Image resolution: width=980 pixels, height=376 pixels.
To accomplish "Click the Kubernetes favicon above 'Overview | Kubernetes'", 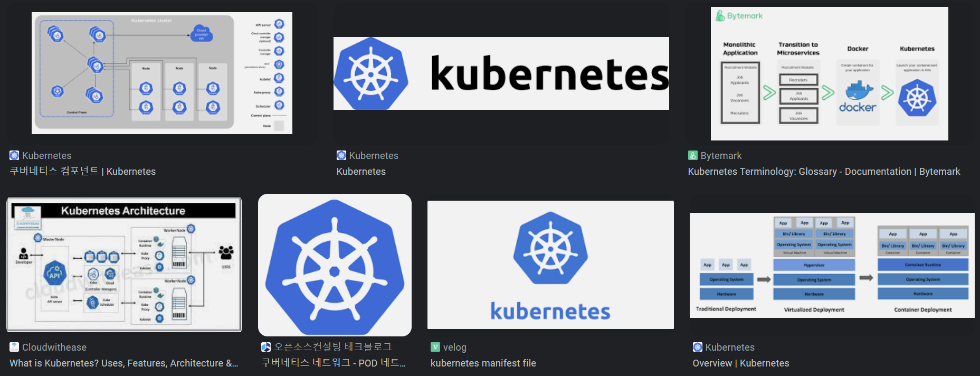I will 698,347.
